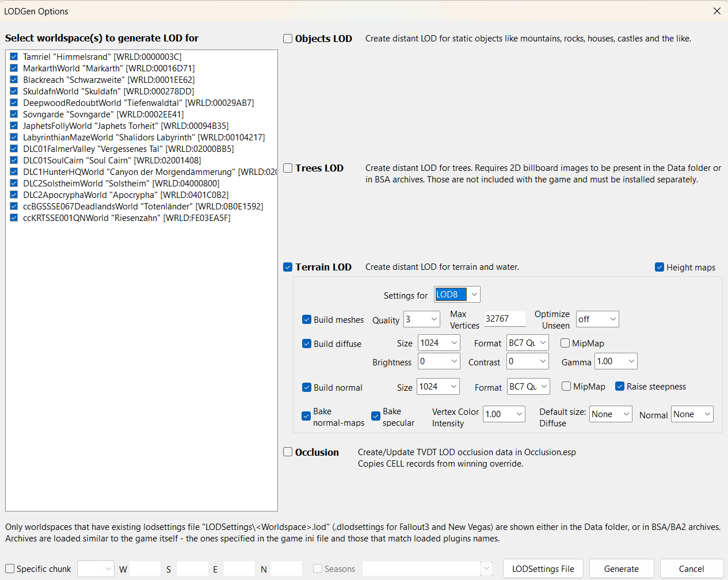Toggle Bake normal-maps checkbox
The image size is (728, 580).
[306, 416]
